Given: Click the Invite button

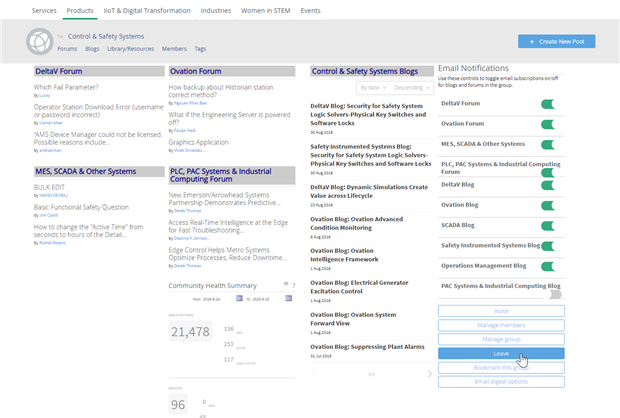Looking at the screenshot, I should click(x=501, y=311).
